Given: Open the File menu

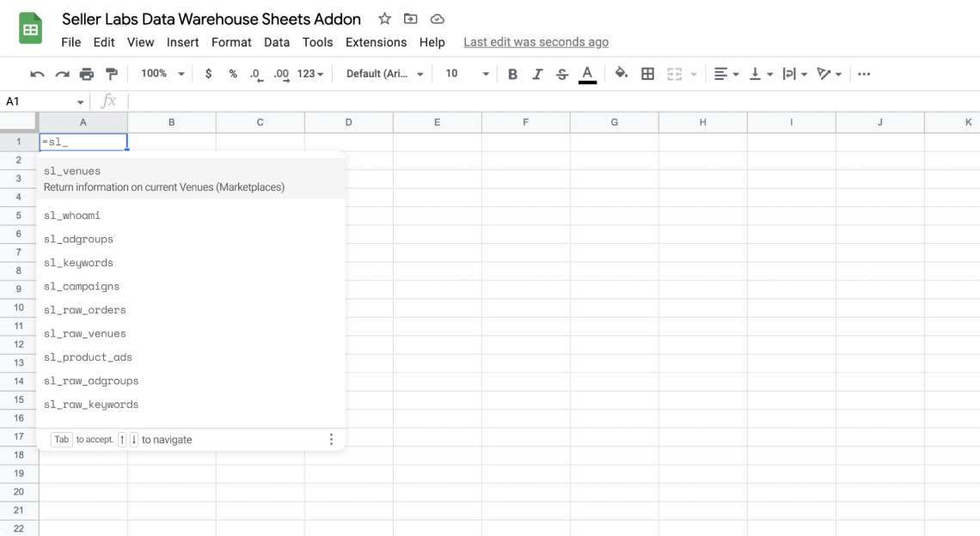Looking at the screenshot, I should (70, 42).
